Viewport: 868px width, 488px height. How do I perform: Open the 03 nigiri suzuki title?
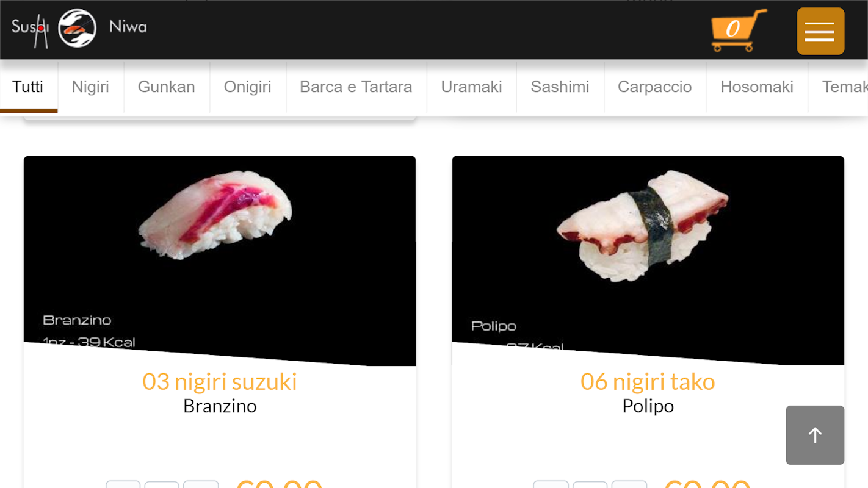(220, 381)
